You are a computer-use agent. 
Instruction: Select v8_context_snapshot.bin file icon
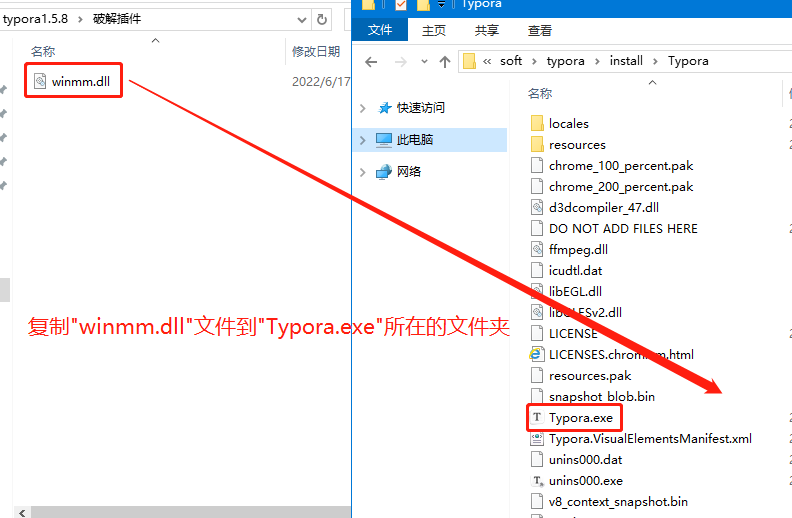[x=537, y=501]
